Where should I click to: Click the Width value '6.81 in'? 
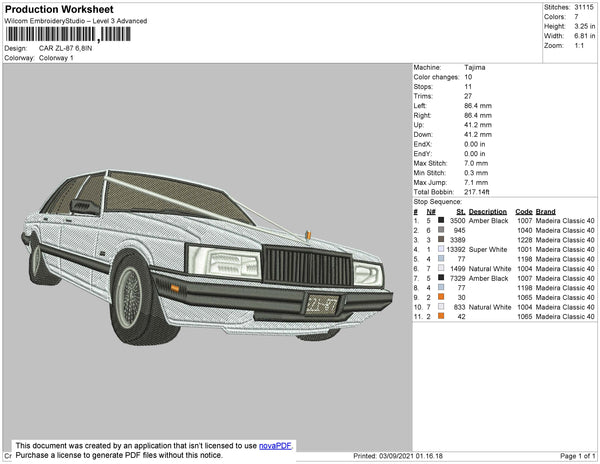584,36
